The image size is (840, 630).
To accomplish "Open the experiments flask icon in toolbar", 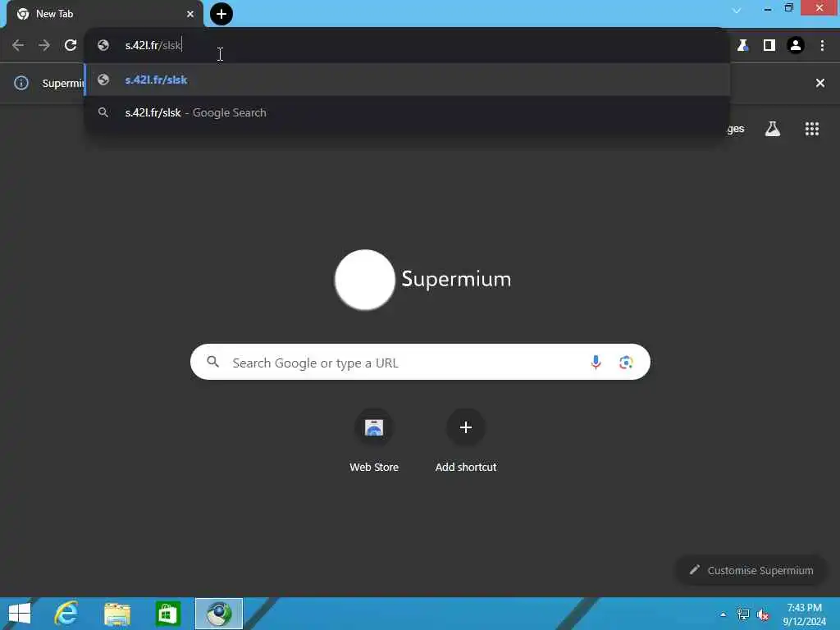I will point(742,46).
